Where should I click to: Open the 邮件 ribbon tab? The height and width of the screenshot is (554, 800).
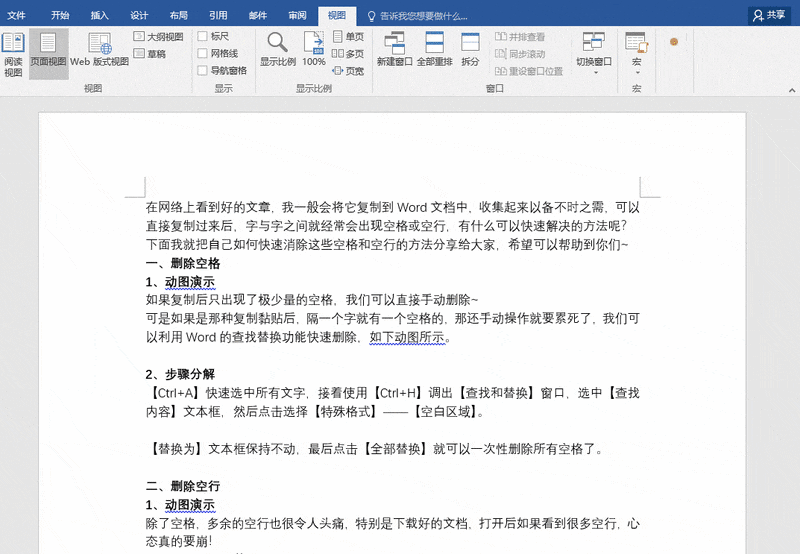(x=258, y=15)
